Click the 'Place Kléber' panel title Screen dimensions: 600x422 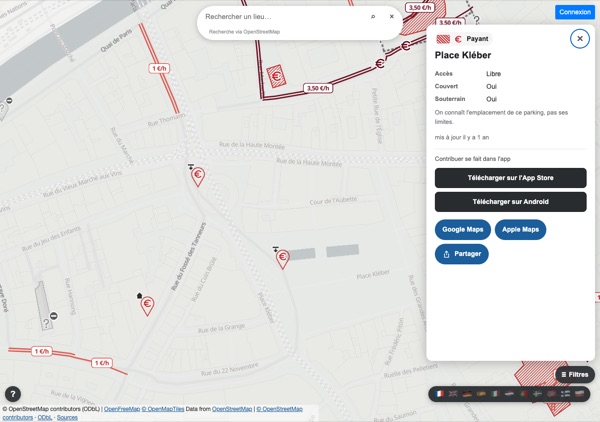tap(463, 55)
